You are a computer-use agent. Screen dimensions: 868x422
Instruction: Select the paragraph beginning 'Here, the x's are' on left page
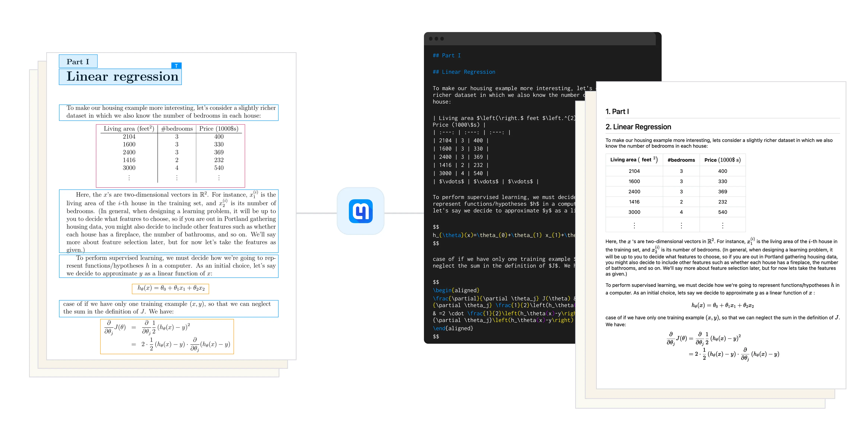pyautogui.click(x=169, y=221)
